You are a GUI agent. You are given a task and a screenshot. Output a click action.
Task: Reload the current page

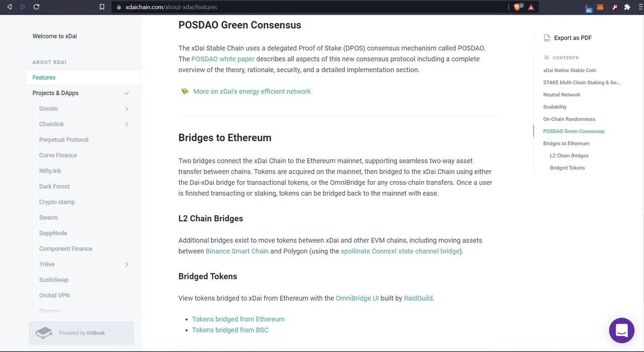(36, 7)
